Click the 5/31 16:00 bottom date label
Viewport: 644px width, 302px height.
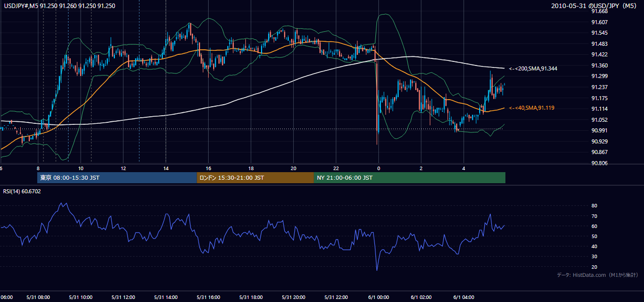(x=208, y=297)
